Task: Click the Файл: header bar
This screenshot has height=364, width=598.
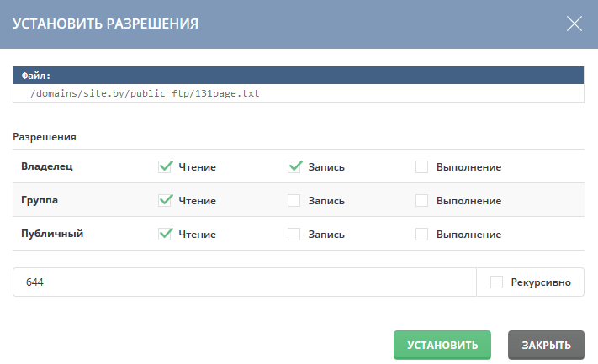Action: (x=299, y=76)
